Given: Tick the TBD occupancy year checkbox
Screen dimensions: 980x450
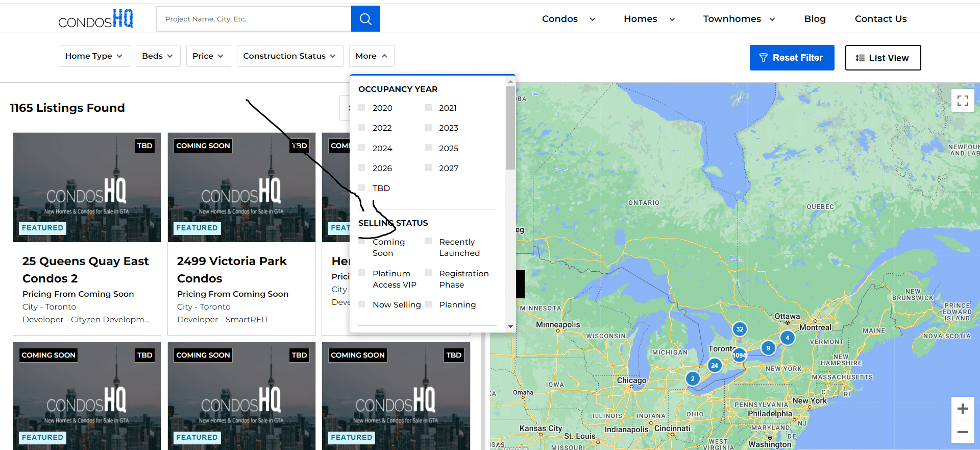Looking at the screenshot, I should pos(362,188).
